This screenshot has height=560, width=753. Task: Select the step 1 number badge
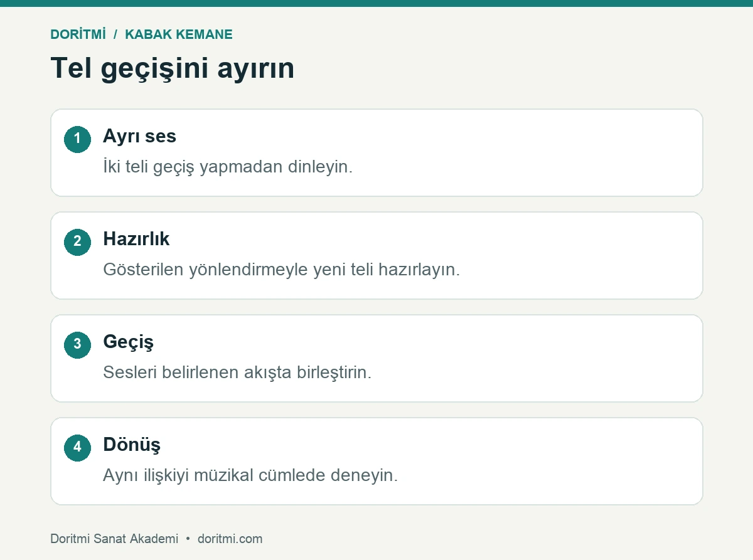coord(77,139)
